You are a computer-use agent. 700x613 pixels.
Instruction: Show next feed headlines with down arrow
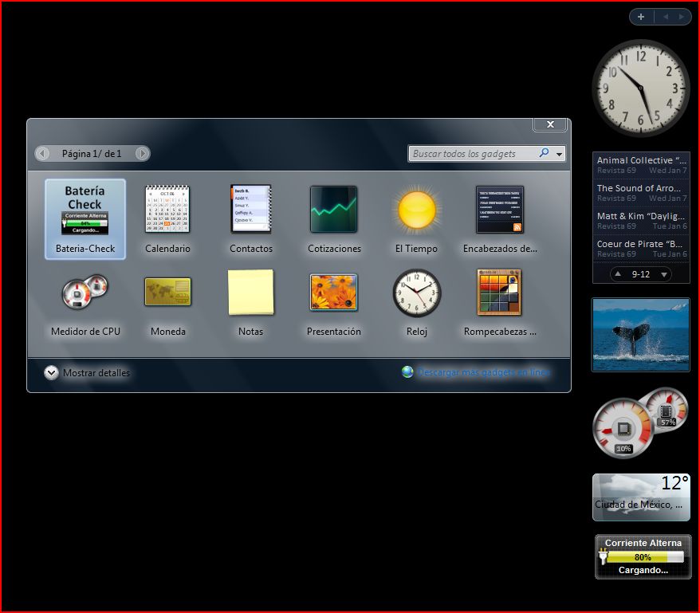tap(664, 274)
